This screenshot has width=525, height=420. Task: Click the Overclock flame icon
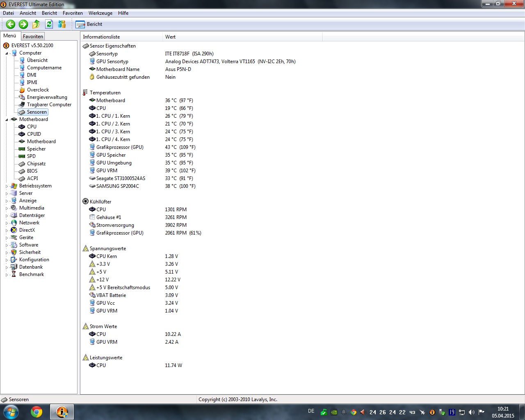[x=22, y=90]
